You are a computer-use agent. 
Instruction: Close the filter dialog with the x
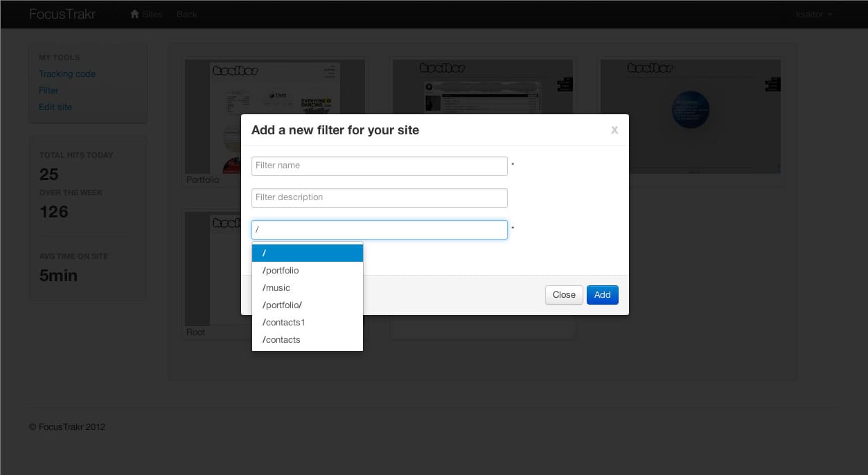[x=614, y=130]
